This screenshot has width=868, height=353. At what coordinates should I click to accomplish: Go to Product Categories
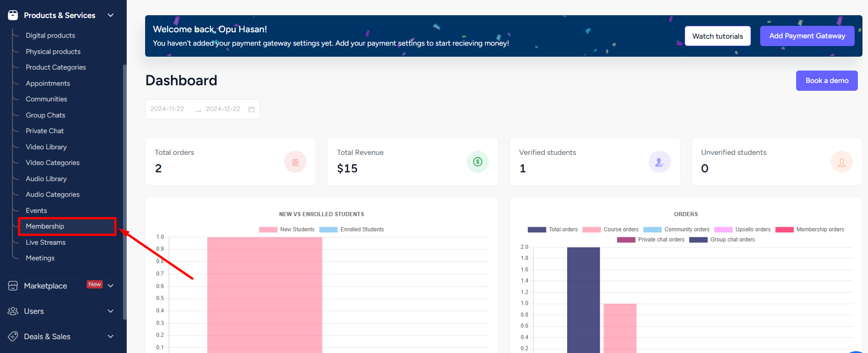(56, 67)
